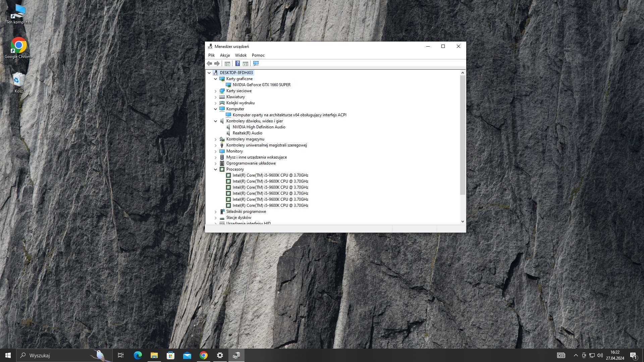The width and height of the screenshot is (644, 362).
Task: Select the last Intel Core i5-9600K entry
Action: [x=270, y=205]
